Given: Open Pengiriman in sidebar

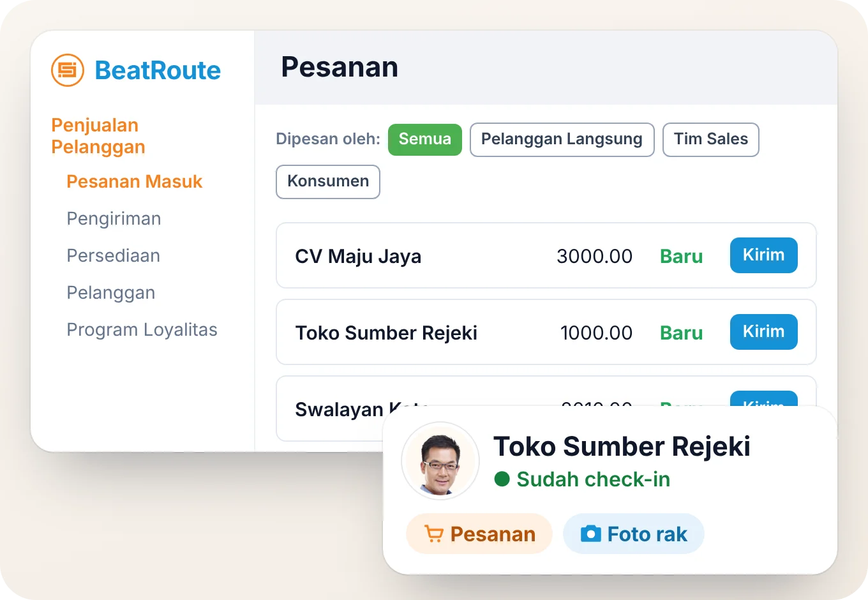Looking at the screenshot, I should 114,219.
